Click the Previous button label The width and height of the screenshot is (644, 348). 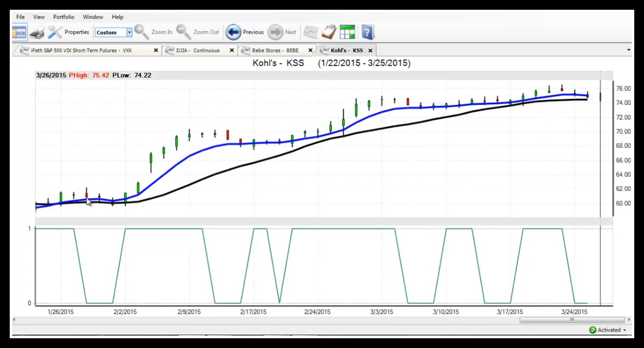254,32
